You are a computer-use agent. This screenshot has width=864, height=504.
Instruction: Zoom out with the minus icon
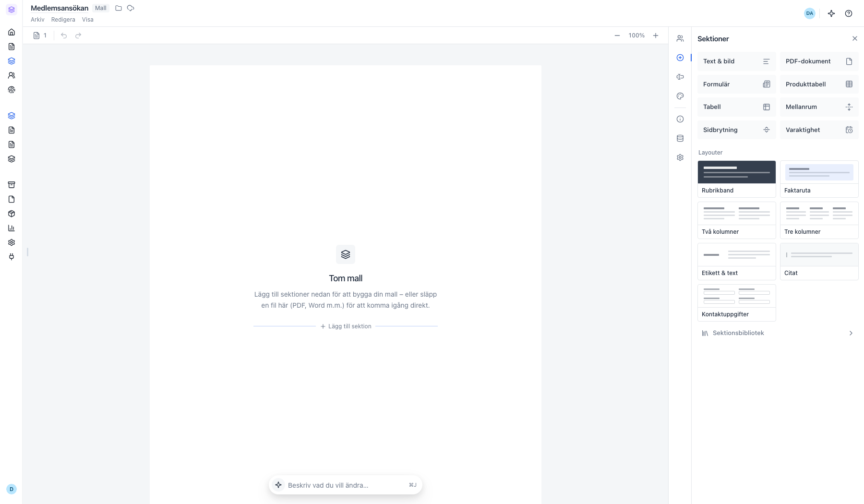[617, 36]
